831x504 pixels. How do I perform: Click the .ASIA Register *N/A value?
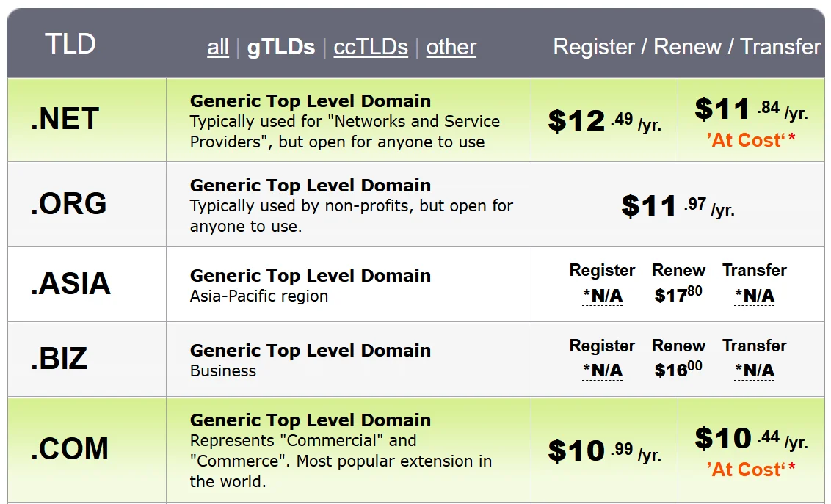(x=602, y=296)
